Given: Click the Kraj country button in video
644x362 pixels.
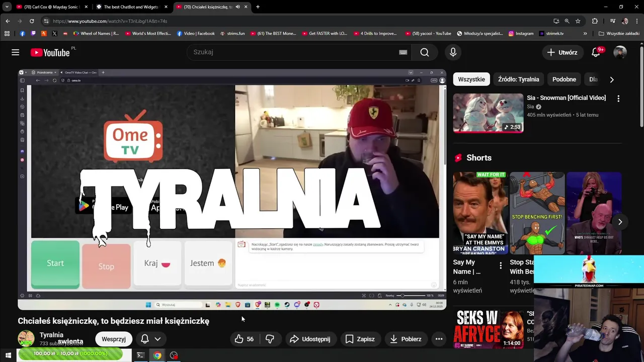Looking at the screenshot, I should coord(157,263).
